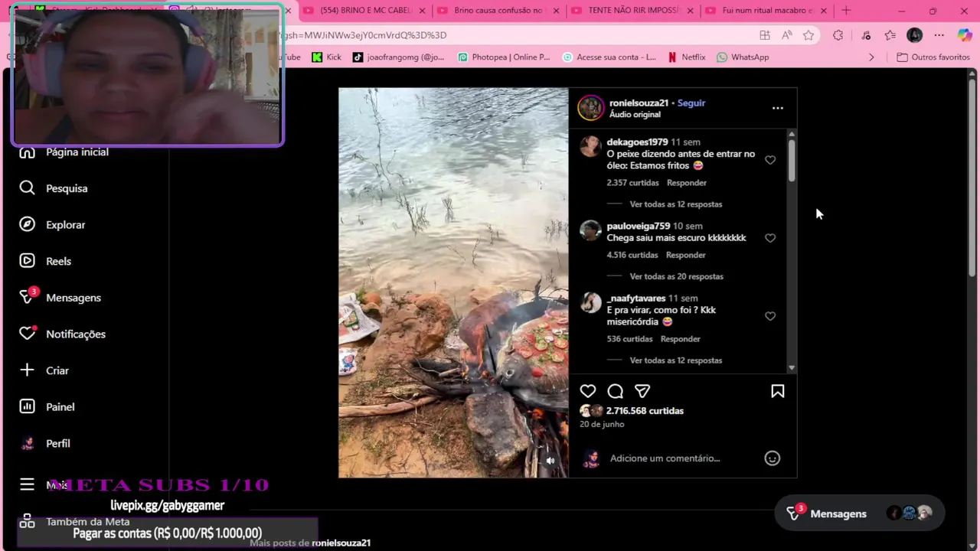Click the Criar plus icon

(x=27, y=370)
